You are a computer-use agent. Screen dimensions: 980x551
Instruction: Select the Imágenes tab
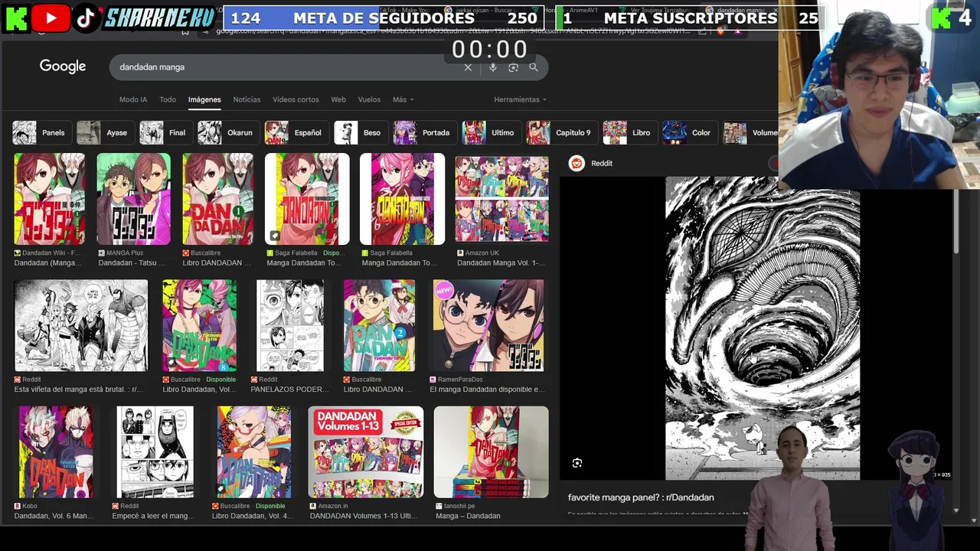204,99
